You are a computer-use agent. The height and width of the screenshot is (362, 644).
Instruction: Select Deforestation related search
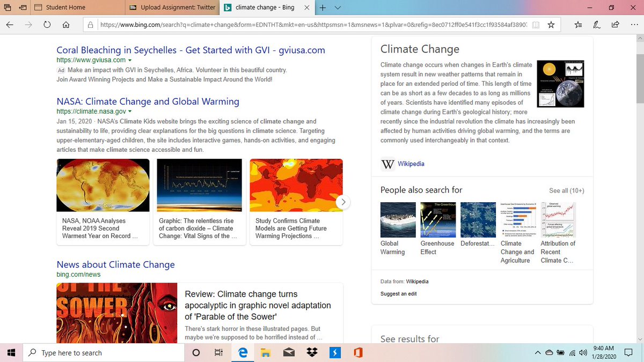(x=478, y=224)
